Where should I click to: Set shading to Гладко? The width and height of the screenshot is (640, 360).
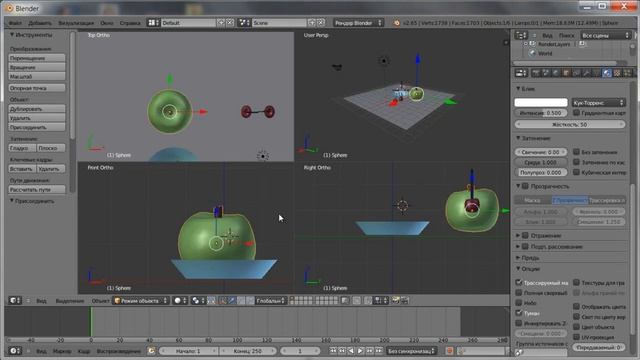click(22, 148)
